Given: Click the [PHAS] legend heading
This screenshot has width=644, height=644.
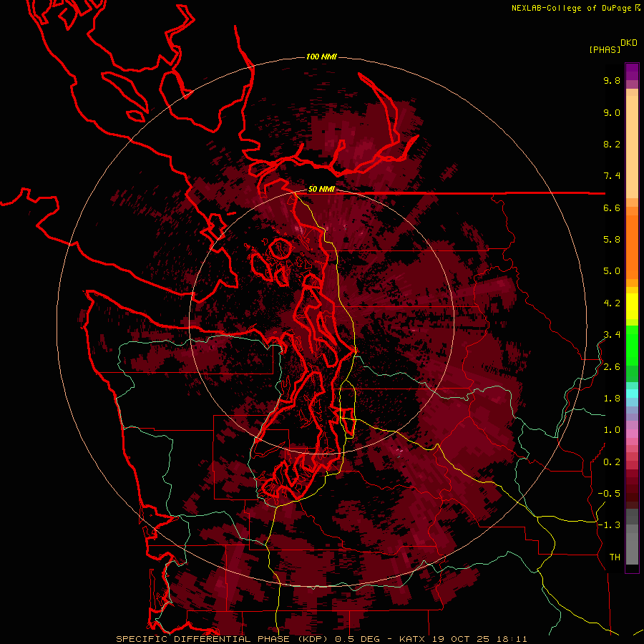Looking at the screenshot, I should tap(605, 50).
